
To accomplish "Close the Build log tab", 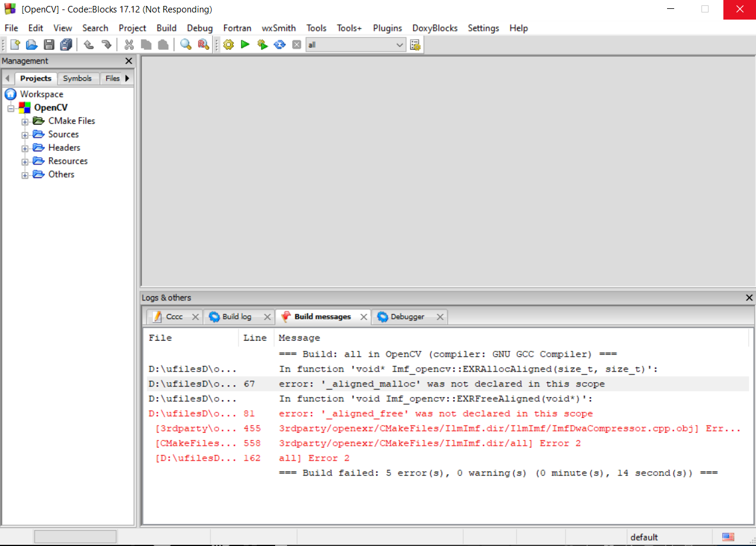I will tap(267, 317).
